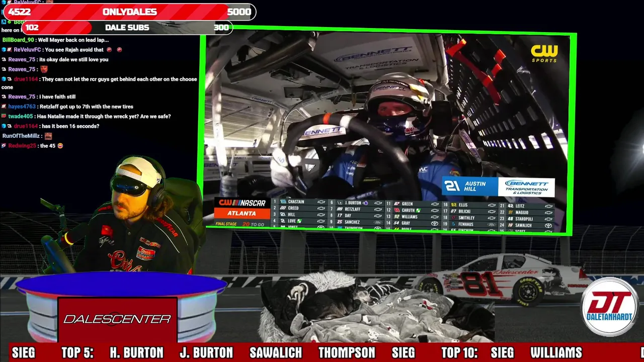Click the first emote after "You see Rajah avoid that"
The image size is (644, 362).
click(109, 50)
